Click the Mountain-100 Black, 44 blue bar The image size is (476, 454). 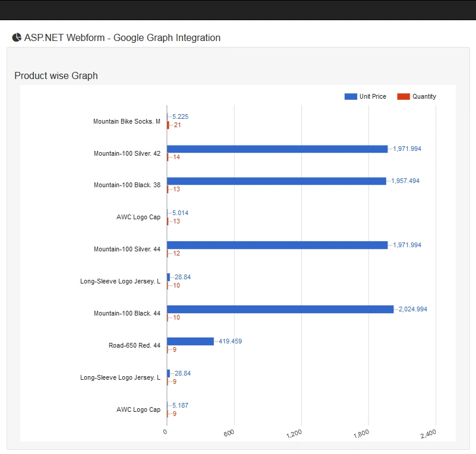click(280, 309)
